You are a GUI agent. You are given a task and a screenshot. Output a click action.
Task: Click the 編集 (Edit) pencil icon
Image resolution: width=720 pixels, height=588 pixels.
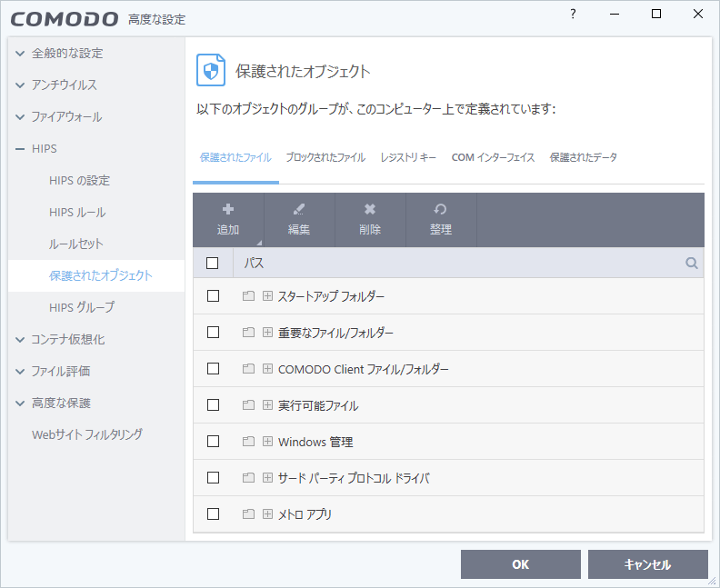coord(299,210)
